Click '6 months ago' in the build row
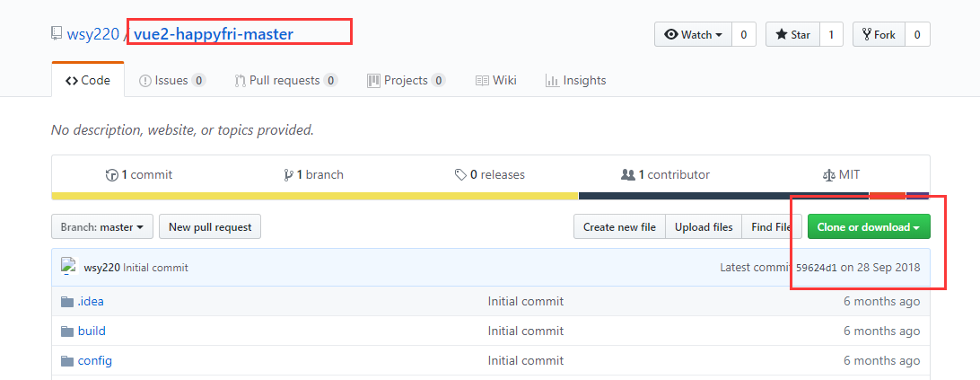Image resolution: width=980 pixels, height=380 pixels. point(881,331)
